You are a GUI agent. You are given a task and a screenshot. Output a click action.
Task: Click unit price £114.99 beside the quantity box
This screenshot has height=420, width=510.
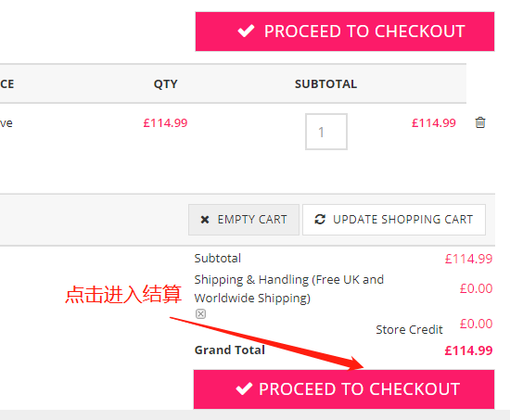point(165,123)
